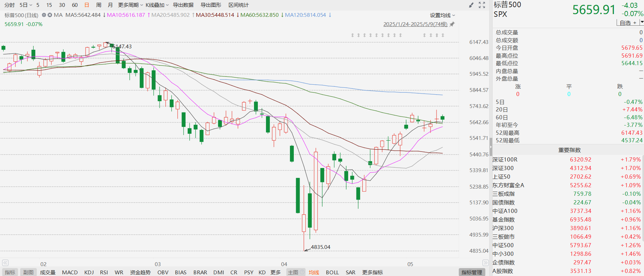The width and height of the screenshot is (644, 276).
Task: Open 设置均线 moving average dropdown
Action: pos(442,15)
